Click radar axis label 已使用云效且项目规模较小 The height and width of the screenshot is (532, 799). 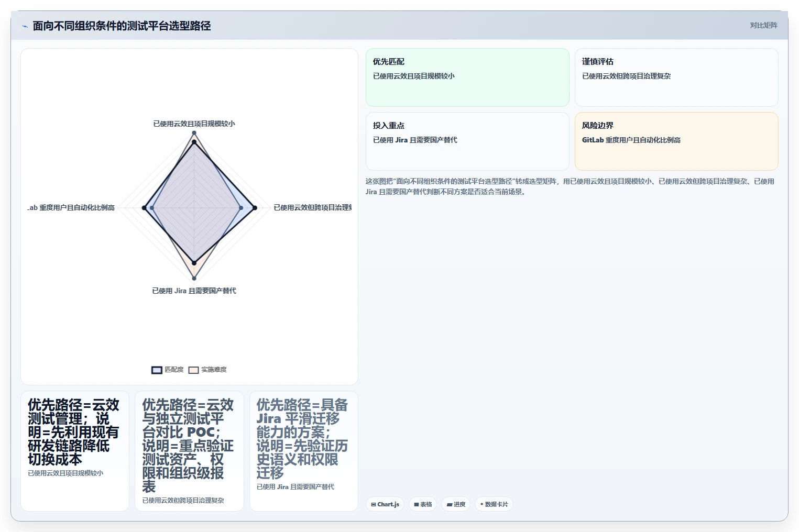194,124
